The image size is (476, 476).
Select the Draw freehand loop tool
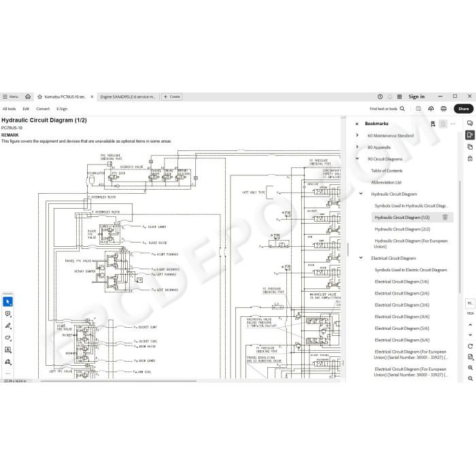coord(8,337)
